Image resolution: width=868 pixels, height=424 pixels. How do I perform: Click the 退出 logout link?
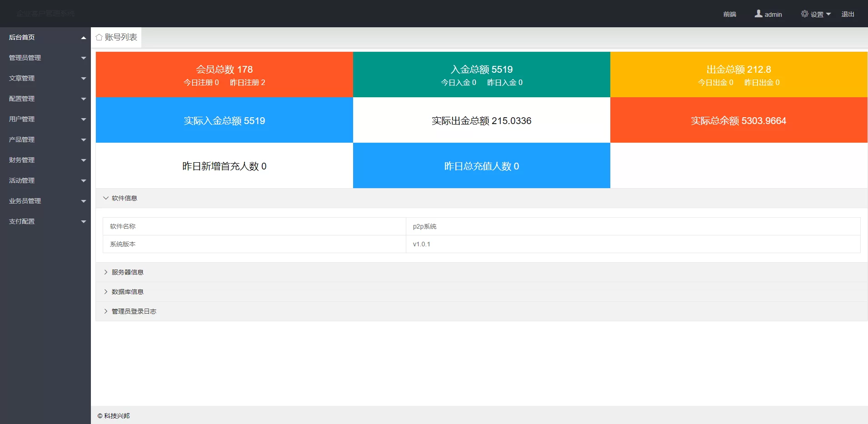coord(848,14)
